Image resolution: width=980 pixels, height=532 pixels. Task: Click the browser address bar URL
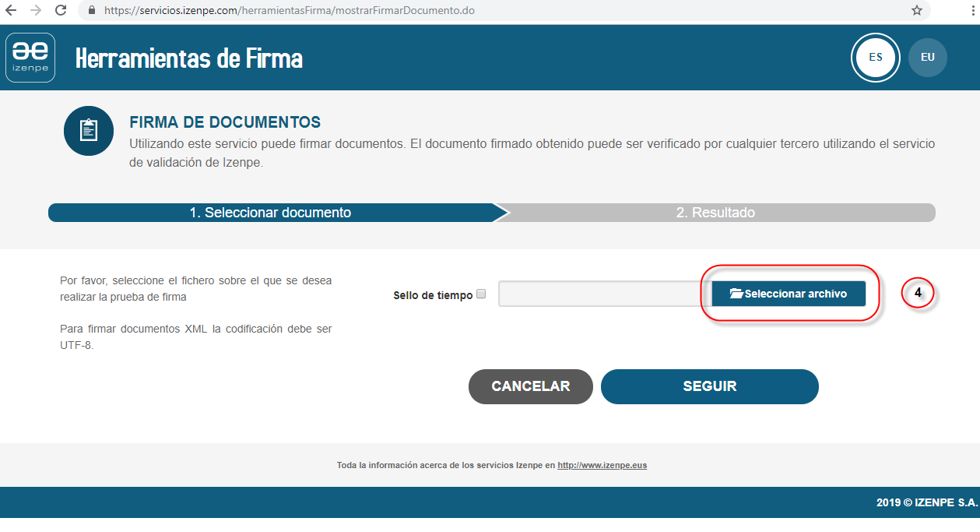point(289,11)
